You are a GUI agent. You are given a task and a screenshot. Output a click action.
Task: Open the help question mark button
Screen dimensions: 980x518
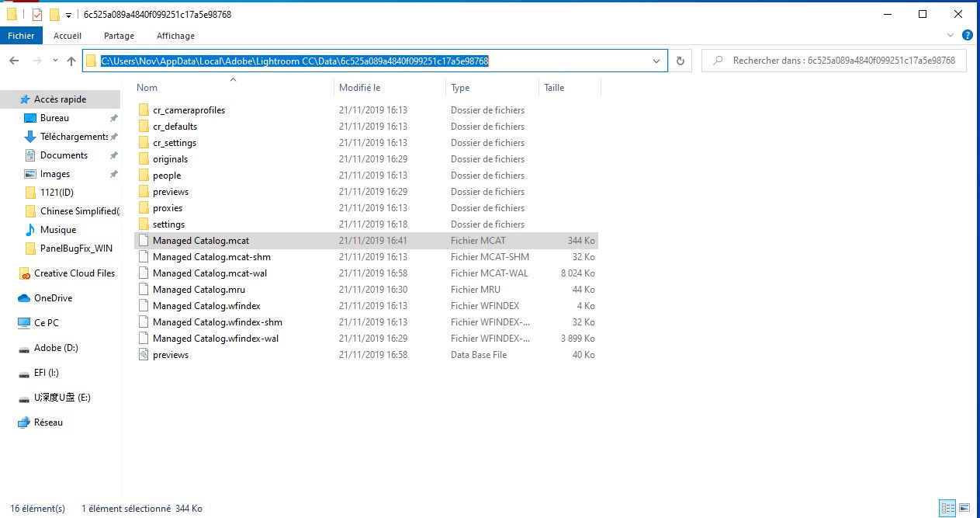pyautogui.click(x=966, y=35)
